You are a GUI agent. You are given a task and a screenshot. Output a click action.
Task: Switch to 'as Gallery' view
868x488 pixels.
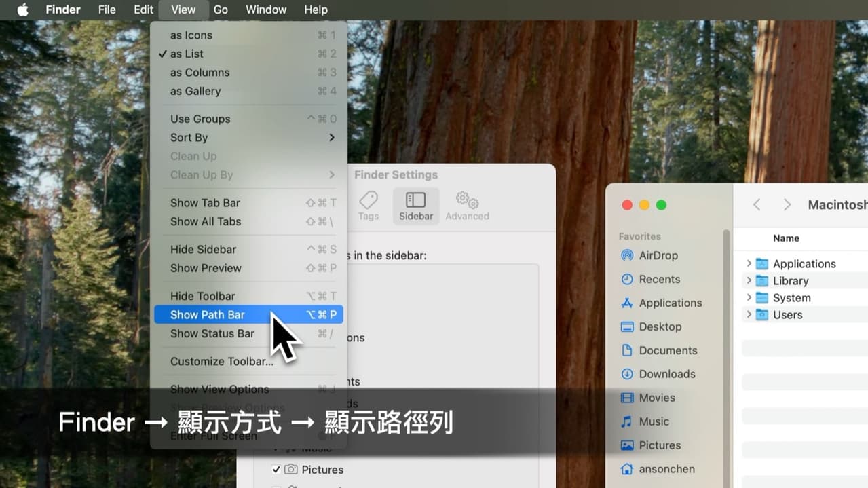pyautogui.click(x=249, y=91)
